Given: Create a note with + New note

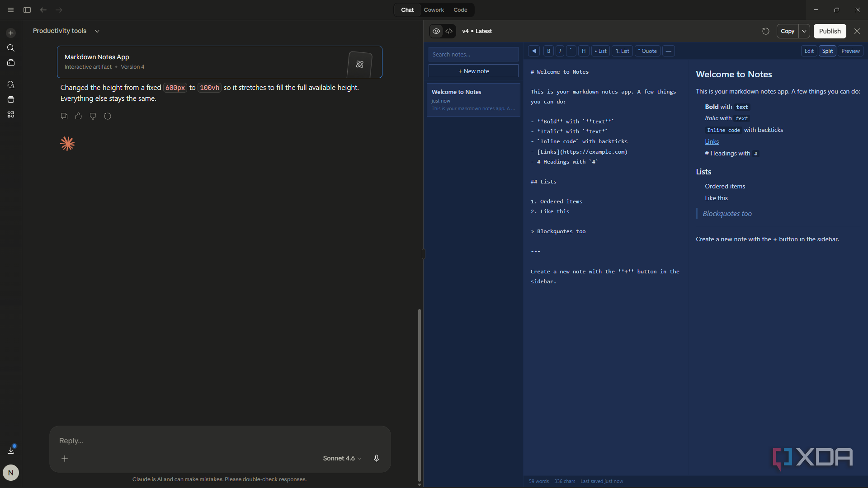Looking at the screenshot, I should click(x=473, y=71).
